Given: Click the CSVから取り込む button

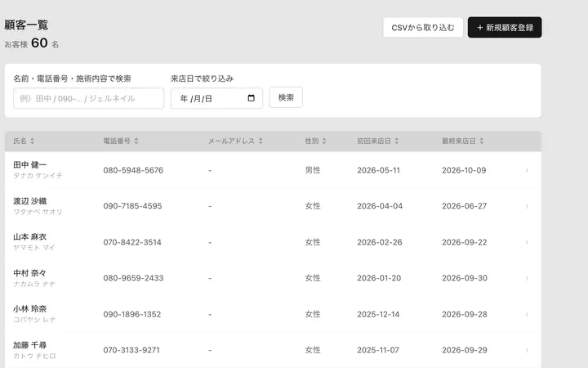Looking at the screenshot, I should pyautogui.click(x=423, y=28).
